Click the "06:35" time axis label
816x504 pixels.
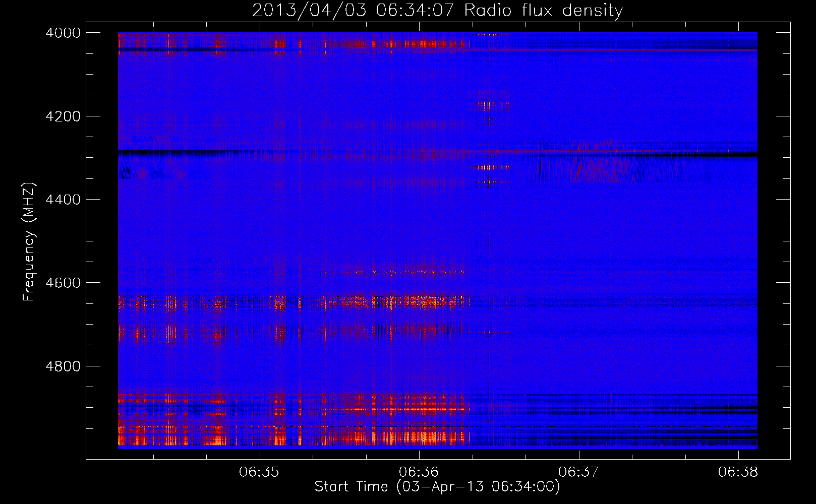coord(259,472)
